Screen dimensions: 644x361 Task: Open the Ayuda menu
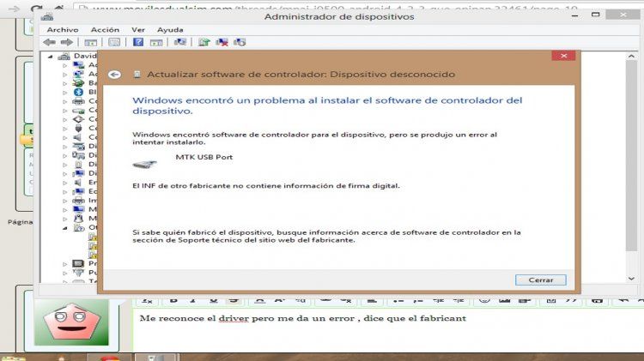(170, 29)
